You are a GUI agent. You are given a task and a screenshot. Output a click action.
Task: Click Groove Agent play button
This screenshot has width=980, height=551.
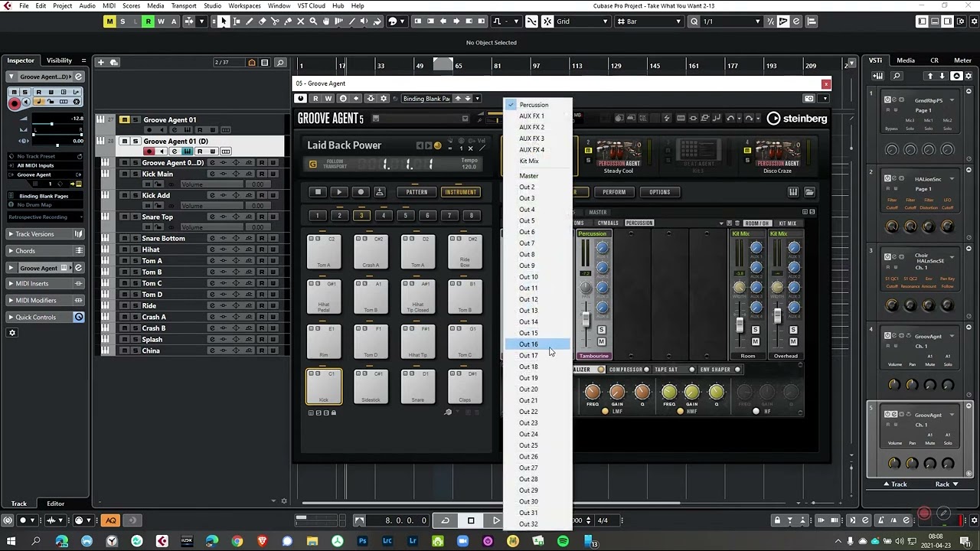point(339,192)
